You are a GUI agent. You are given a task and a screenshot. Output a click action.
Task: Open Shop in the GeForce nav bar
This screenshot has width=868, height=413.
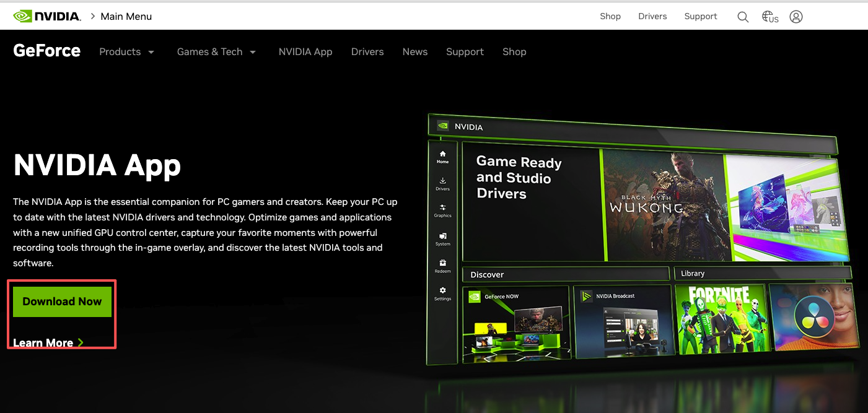(514, 52)
